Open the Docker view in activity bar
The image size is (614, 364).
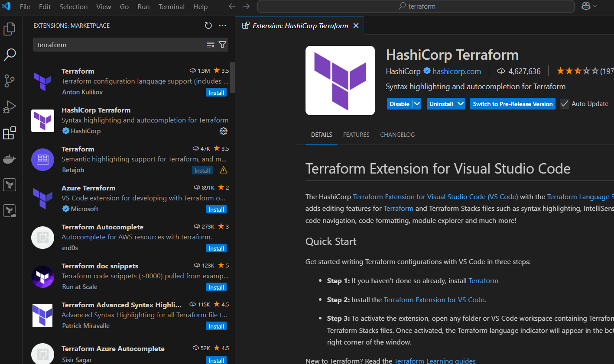tap(10, 159)
